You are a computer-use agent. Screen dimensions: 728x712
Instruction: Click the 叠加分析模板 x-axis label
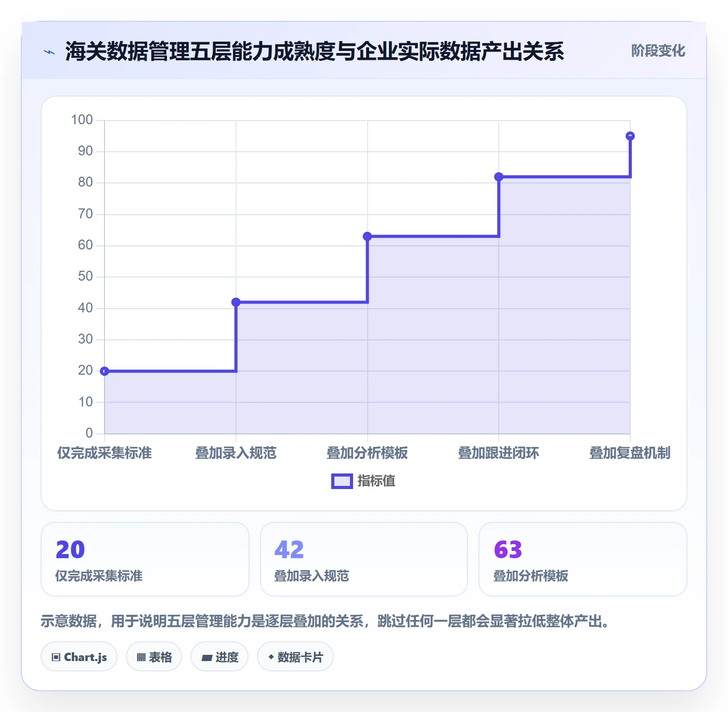click(367, 453)
